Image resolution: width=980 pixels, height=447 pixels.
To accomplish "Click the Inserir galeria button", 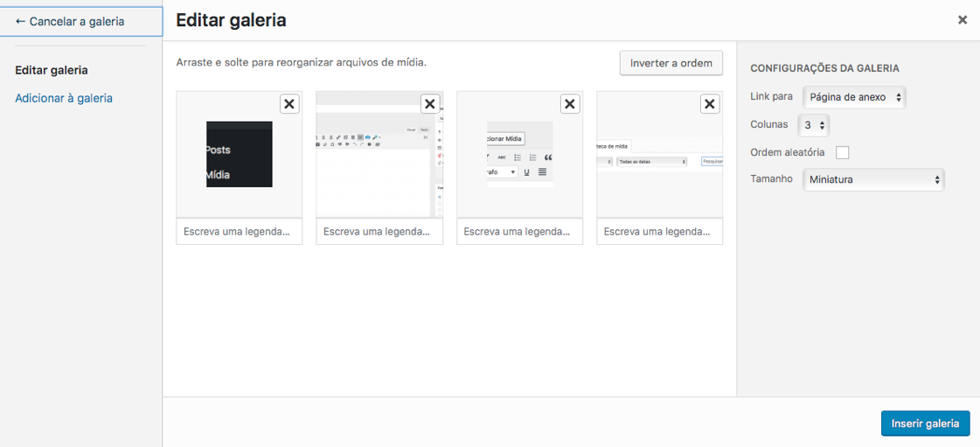I will [925, 423].
